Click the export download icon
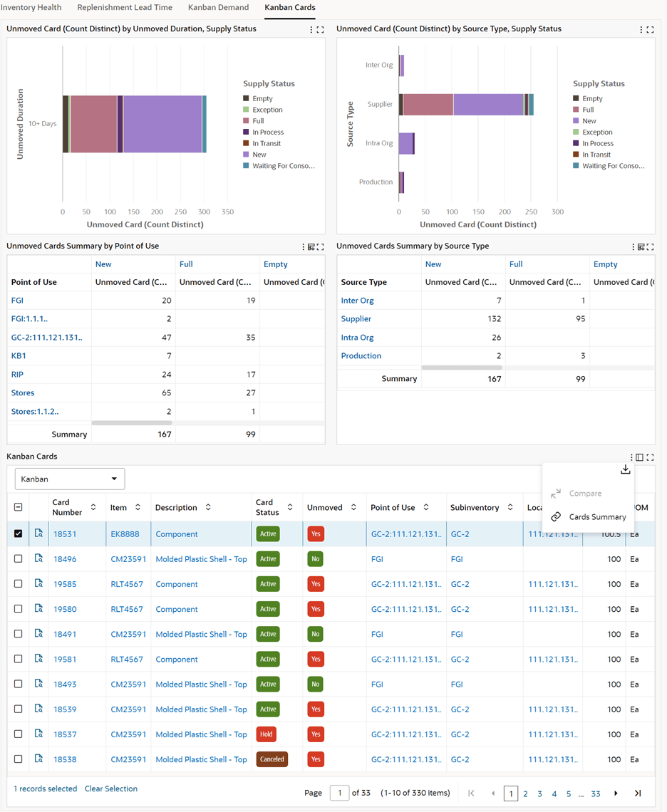The width and height of the screenshot is (667, 812). (626, 469)
